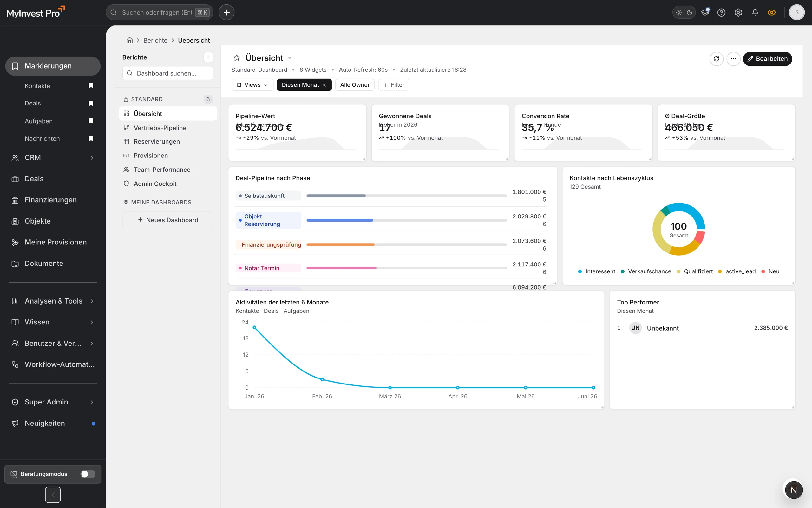Expand Super Admin section
The width and height of the screenshot is (812, 508).
click(x=53, y=402)
